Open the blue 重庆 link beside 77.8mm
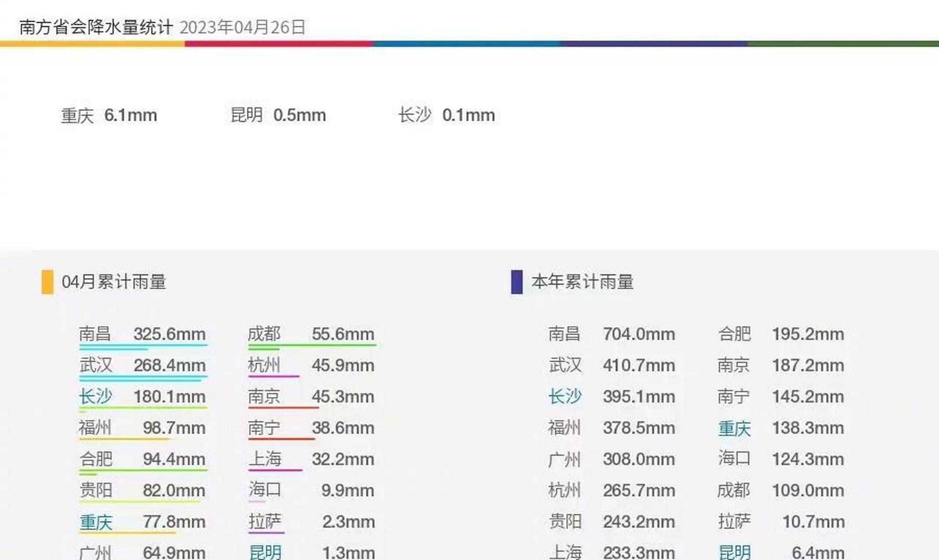This screenshot has width=939, height=560. 95,522
